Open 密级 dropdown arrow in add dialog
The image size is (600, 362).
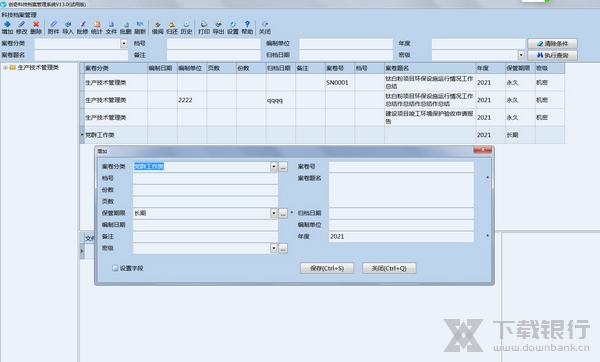[x=273, y=248]
